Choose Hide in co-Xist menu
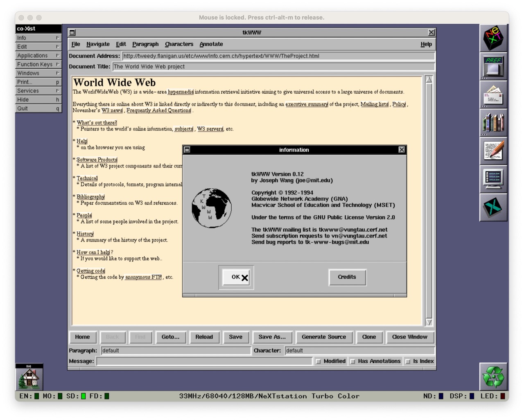Image resolution: width=524 pixels, height=420 pixels. 38,100
